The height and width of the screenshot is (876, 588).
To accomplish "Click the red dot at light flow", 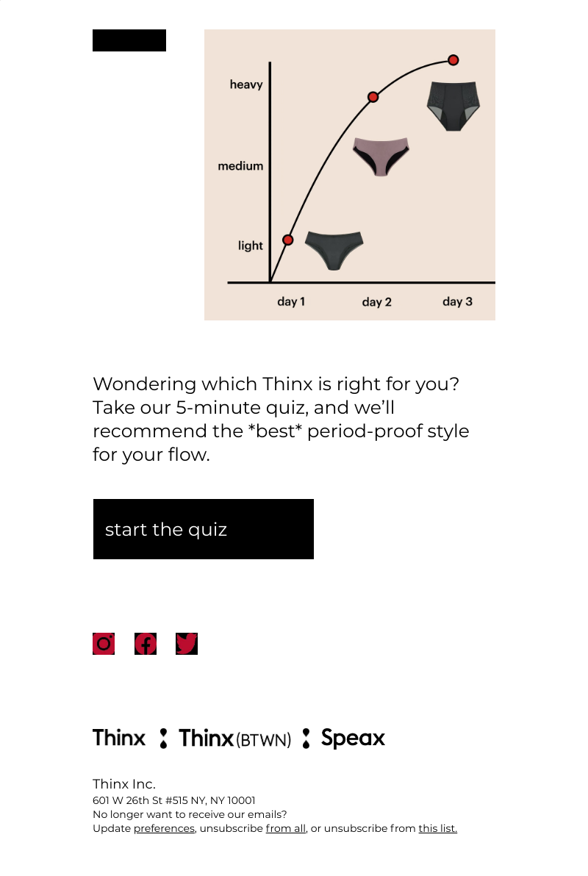I will tap(288, 240).
